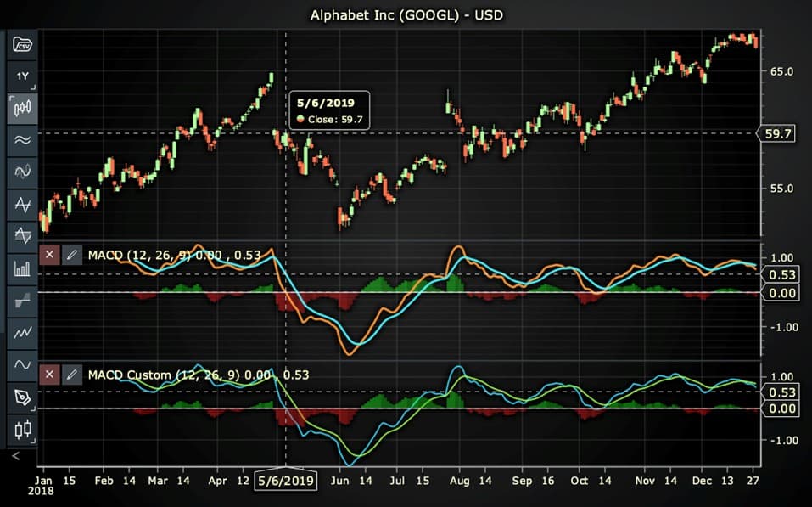The image size is (812, 507).
Task: Select the step-line chart icon
Action: 21,299
